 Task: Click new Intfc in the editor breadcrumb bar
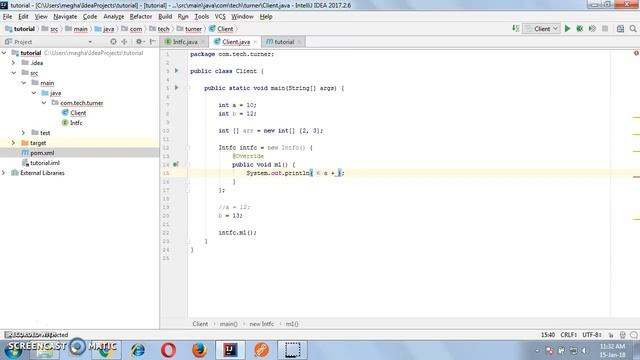[x=262, y=324]
